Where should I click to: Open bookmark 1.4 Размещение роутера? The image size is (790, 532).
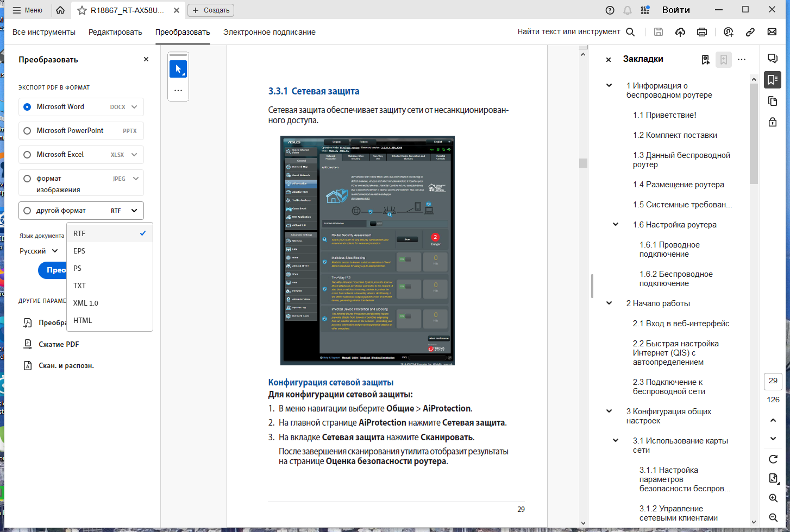point(679,185)
